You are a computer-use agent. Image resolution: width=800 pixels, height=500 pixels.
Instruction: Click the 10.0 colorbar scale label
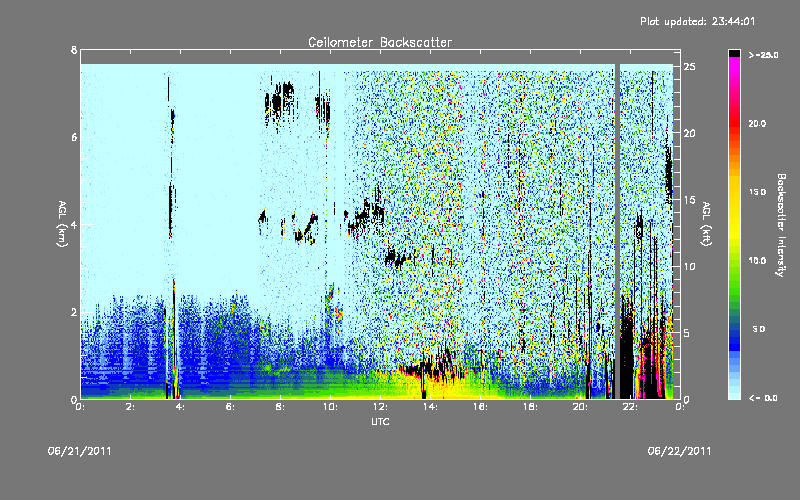tap(758, 260)
